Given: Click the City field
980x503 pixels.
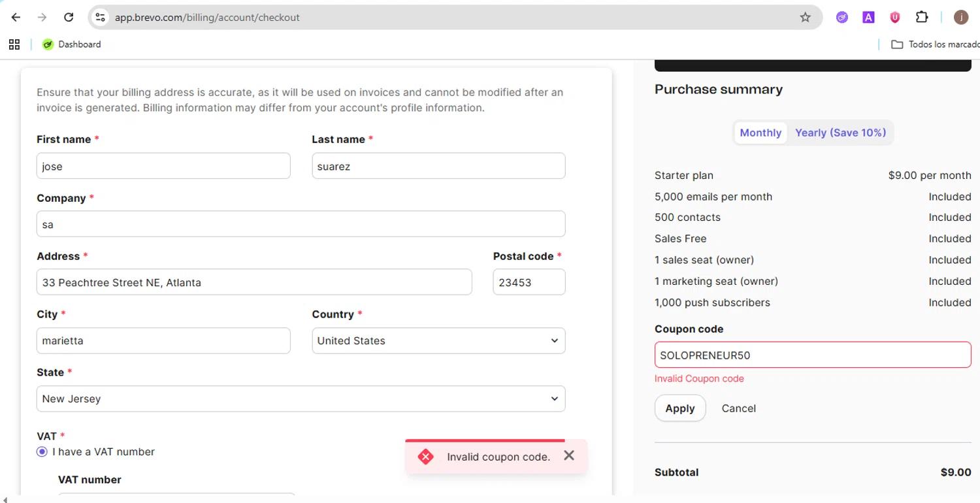Looking at the screenshot, I should [163, 340].
